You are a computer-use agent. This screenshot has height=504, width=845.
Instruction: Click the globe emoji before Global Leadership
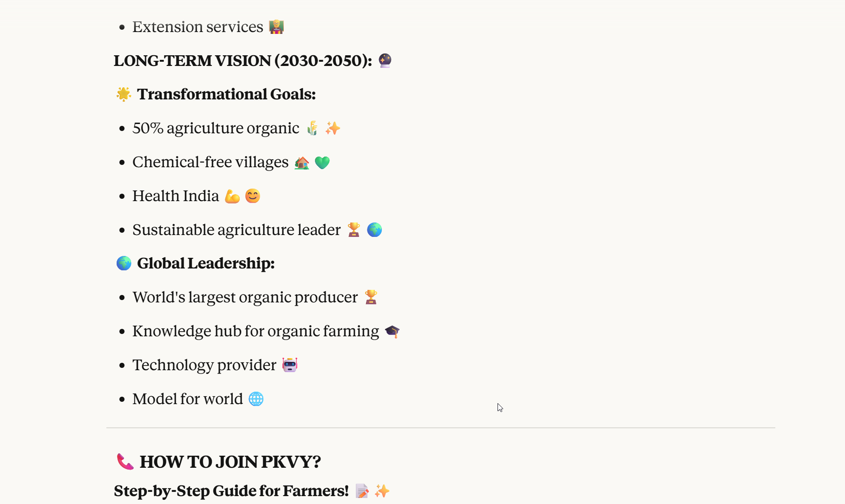pos(124,263)
